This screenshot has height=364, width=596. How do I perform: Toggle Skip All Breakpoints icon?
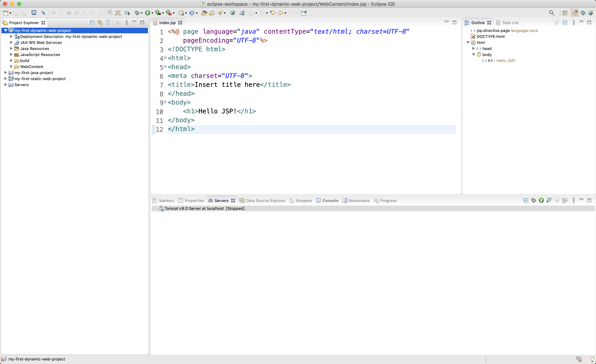coord(43,13)
